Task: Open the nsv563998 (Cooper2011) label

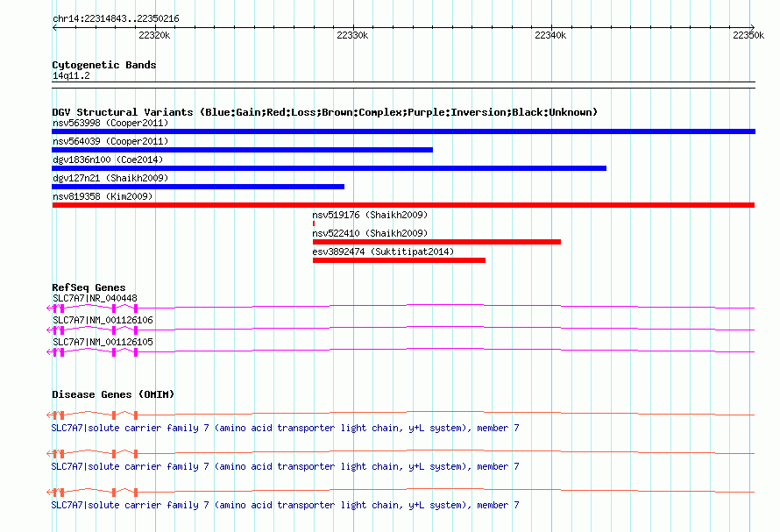Action: click(x=110, y=123)
